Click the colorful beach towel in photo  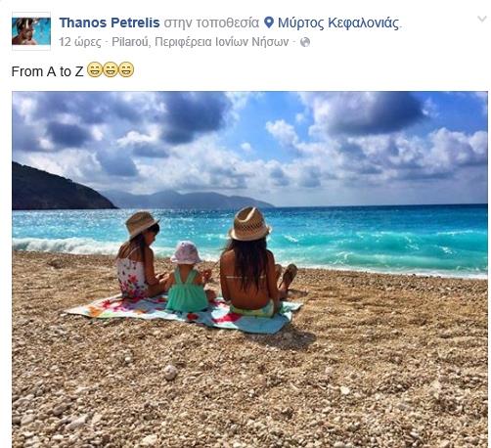[184, 313]
